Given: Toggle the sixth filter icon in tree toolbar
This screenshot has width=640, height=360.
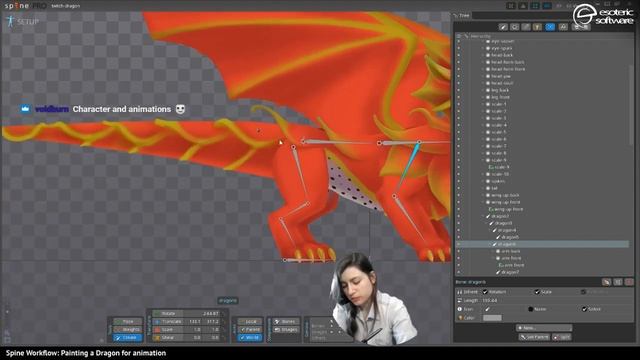Looking at the screenshot, I should pyautogui.click(x=563, y=27).
